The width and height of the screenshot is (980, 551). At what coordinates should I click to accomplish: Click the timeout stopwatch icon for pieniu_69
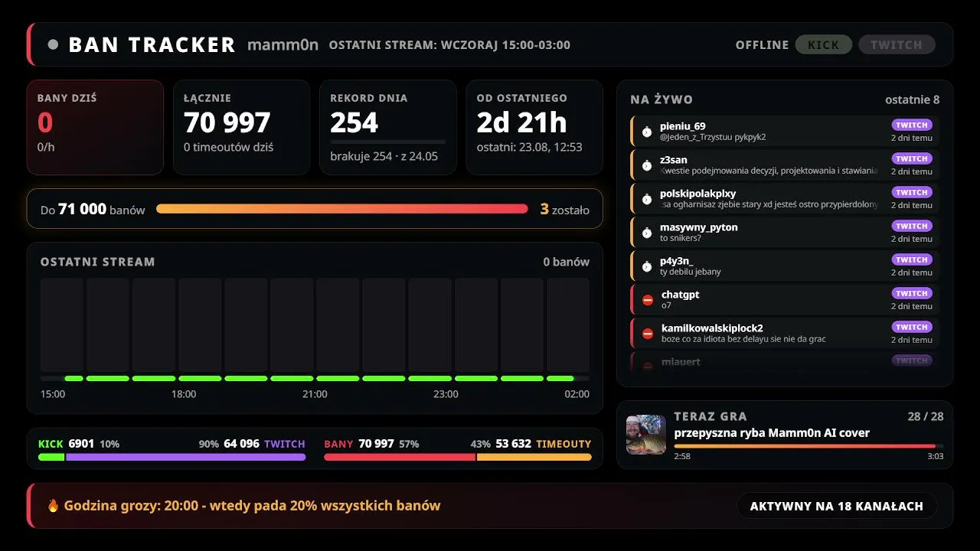(x=647, y=132)
